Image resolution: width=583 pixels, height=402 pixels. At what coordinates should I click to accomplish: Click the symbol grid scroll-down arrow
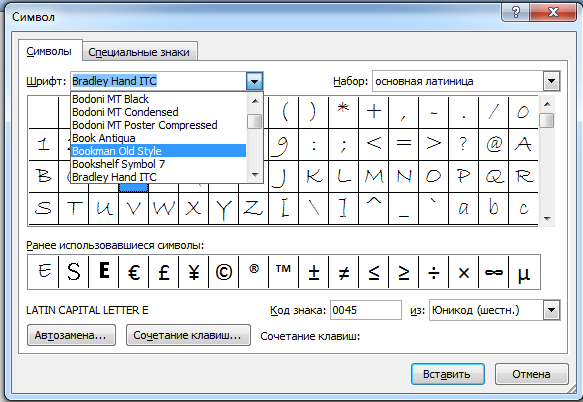pyautogui.click(x=547, y=218)
